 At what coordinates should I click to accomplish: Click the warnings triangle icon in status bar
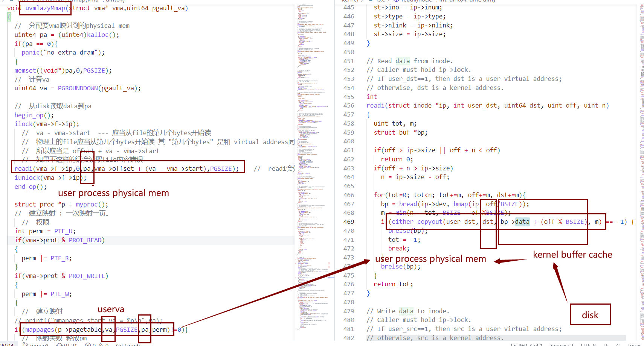[101, 344]
